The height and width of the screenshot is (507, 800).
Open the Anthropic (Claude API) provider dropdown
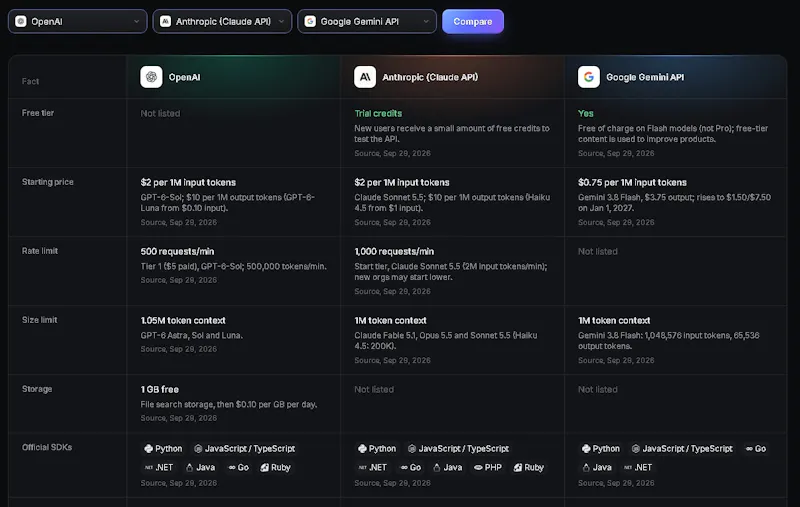point(222,21)
